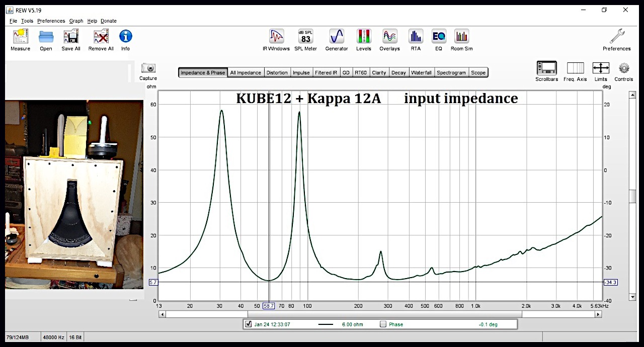Switch to the Filtered IR tab
Screen dimensions: 644x347
click(x=326, y=72)
